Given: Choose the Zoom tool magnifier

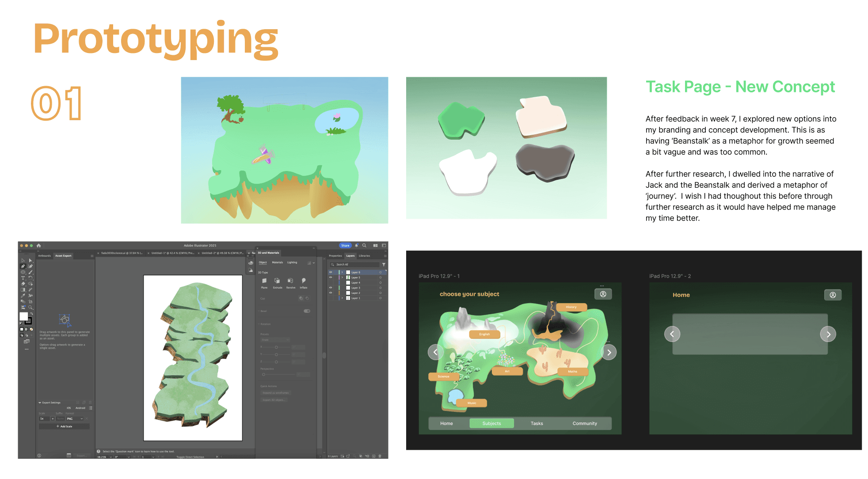Looking at the screenshot, I should coord(30,307).
